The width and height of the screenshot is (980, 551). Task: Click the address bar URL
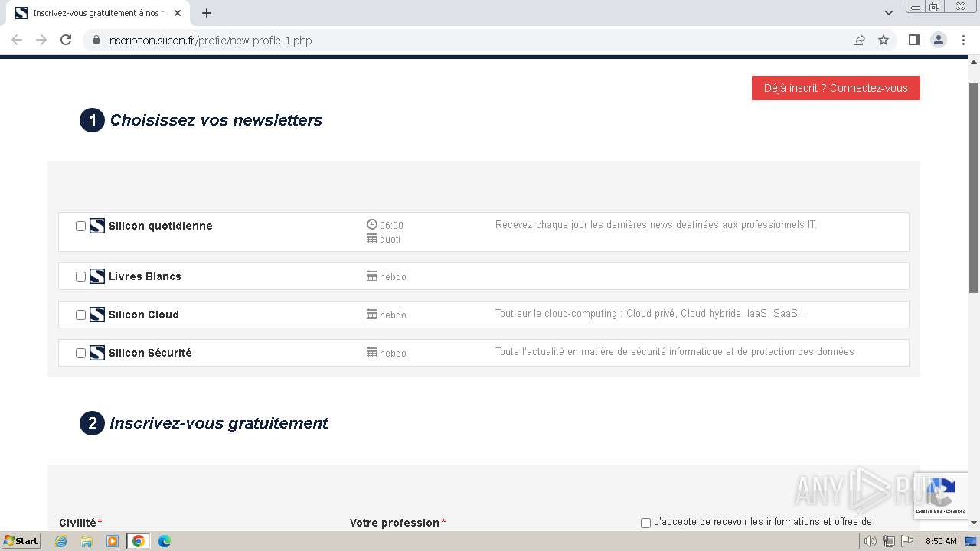click(x=210, y=40)
